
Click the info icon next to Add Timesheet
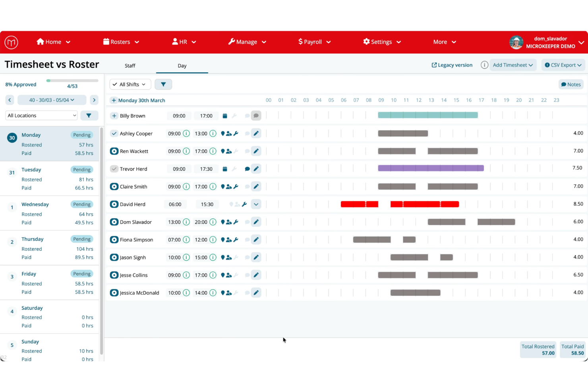[484, 65]
